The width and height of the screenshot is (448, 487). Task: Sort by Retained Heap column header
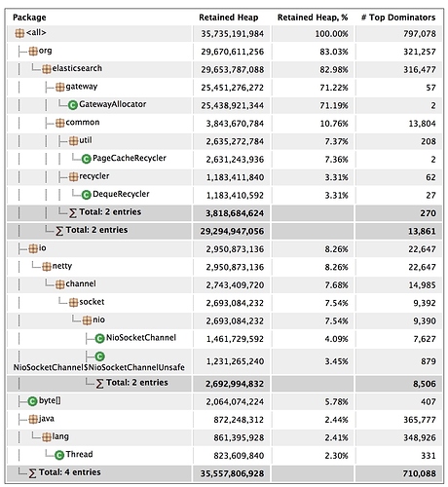[229, 18]
